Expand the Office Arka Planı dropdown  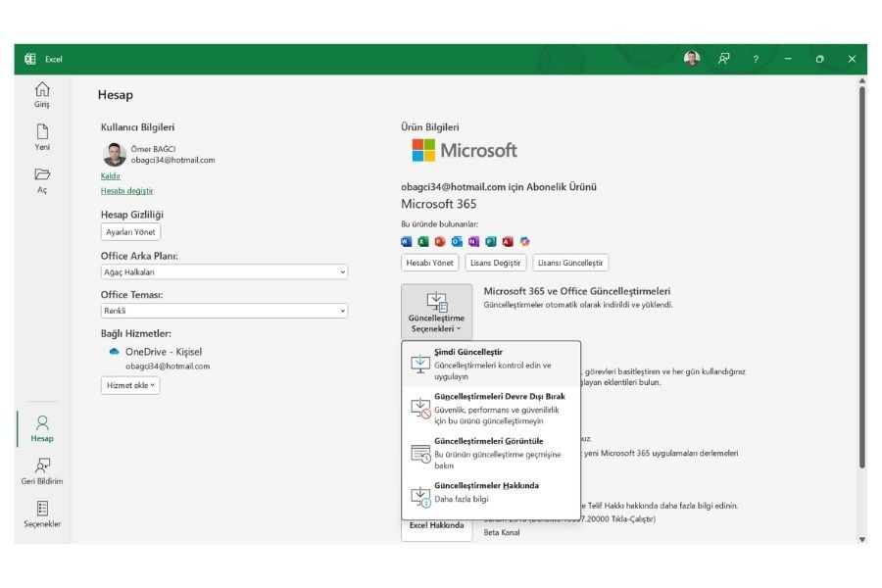pyautogui.click(x=223, y=271)
